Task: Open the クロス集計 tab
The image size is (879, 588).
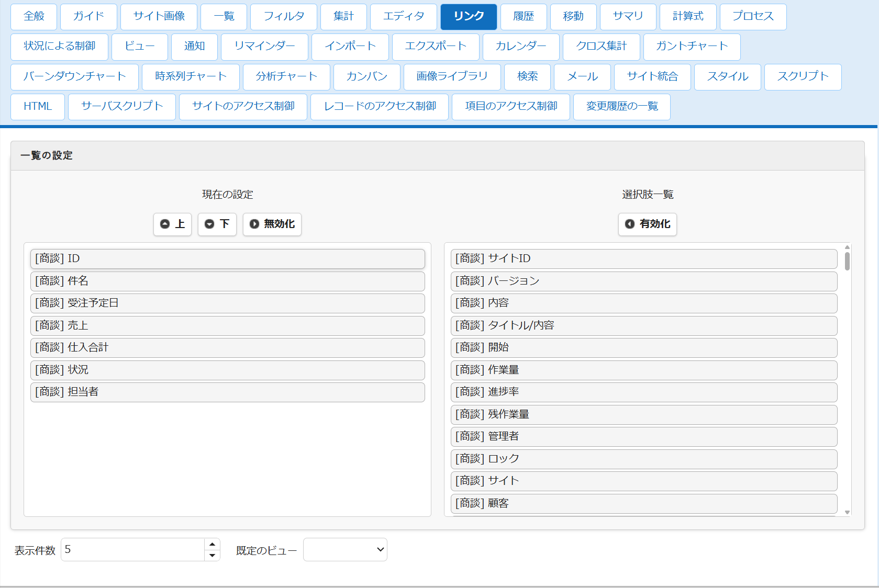Action: click(x=602, y=47)
